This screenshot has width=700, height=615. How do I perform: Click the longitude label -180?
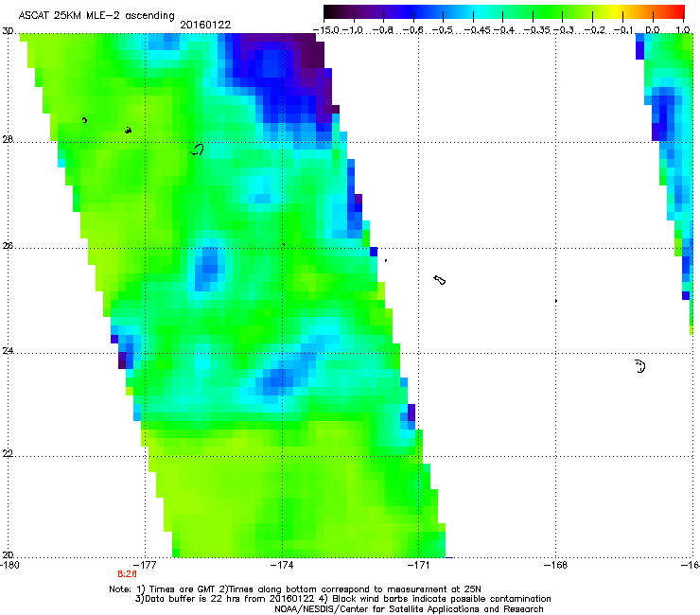(9, 565)
